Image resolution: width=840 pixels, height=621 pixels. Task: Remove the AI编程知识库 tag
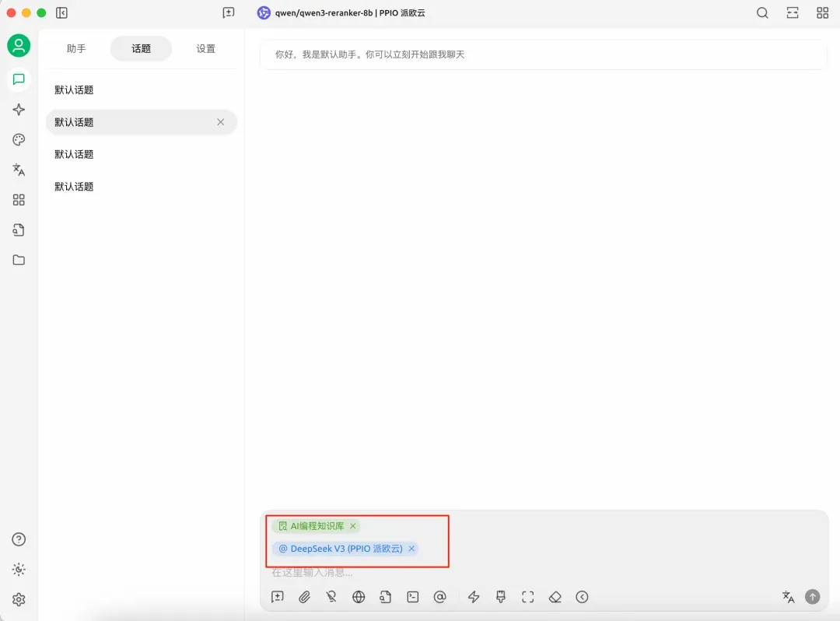tap(353, 526)
